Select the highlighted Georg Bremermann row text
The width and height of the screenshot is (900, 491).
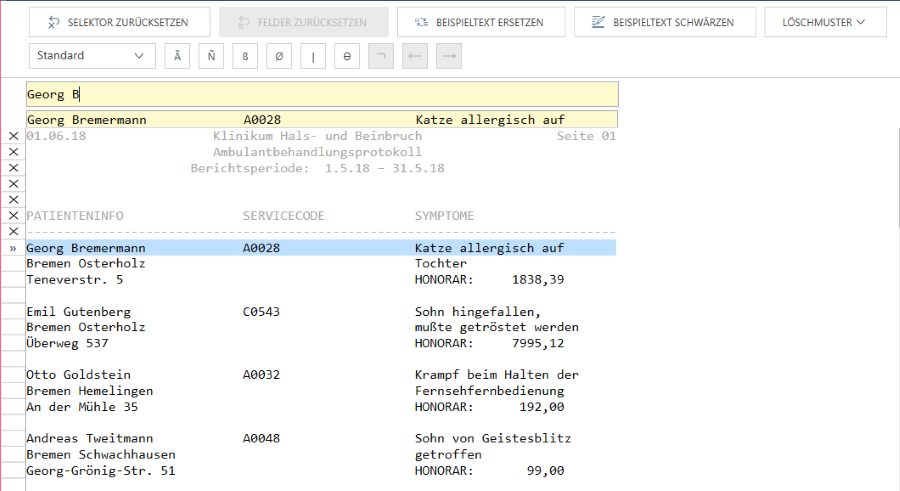86,248
